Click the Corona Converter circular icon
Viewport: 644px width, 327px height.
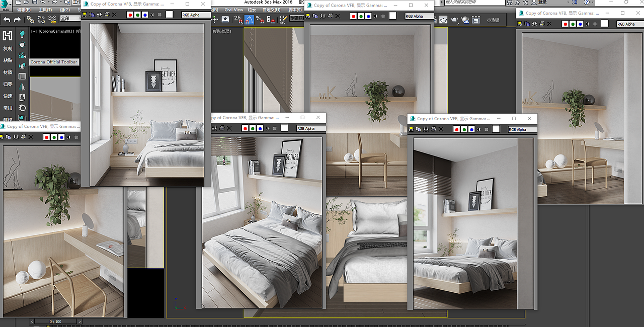tap(22, 108)
